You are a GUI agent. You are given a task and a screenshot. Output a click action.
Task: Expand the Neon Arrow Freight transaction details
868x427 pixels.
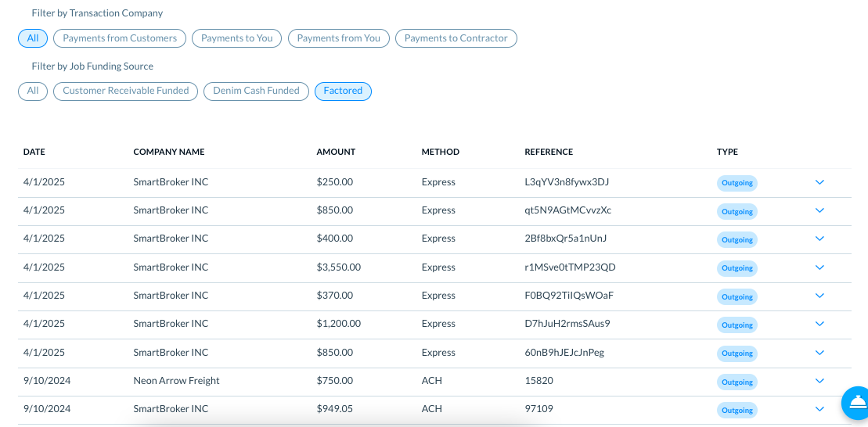819,381
